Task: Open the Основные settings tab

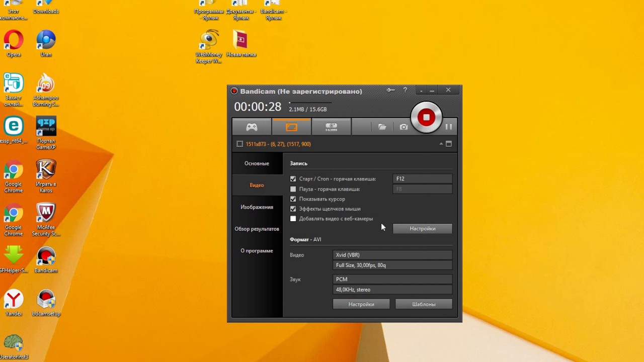Action: tap(257, 163)
